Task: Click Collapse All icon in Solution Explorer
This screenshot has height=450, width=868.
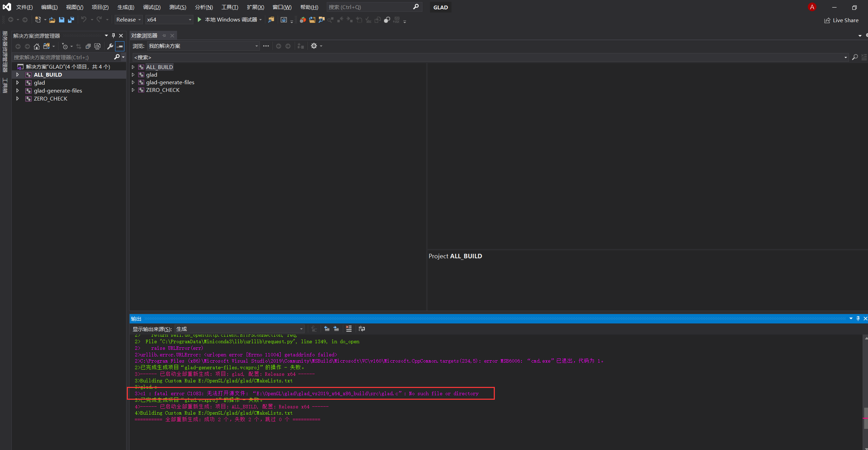Action: point(88,46)
